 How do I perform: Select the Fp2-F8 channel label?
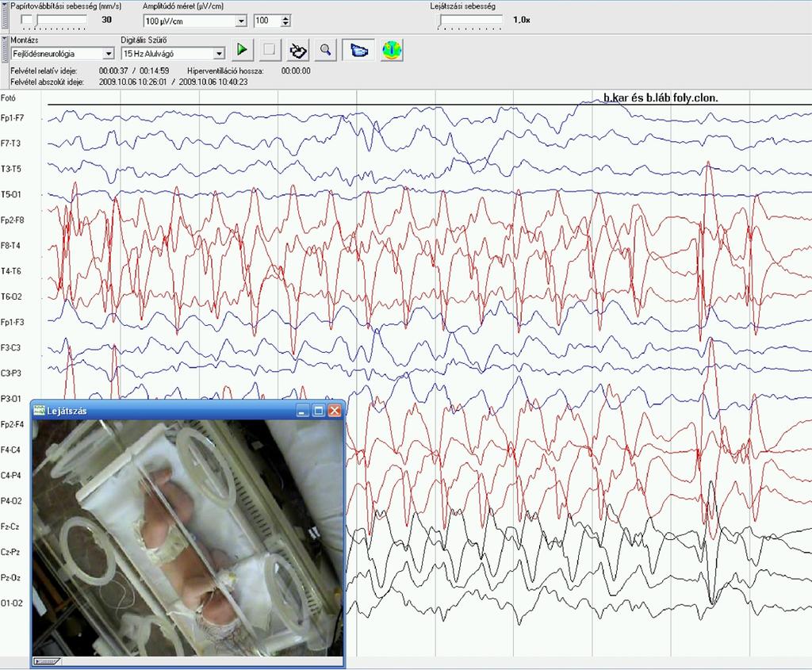click(x=13, y=220)
